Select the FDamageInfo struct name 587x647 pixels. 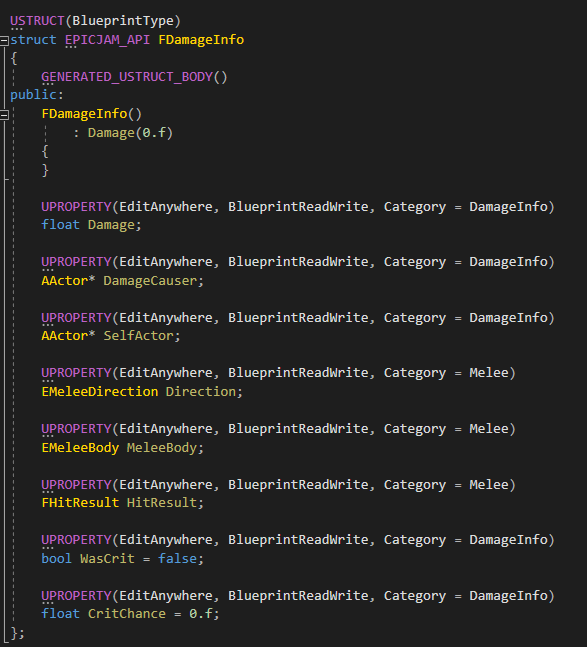201,40
